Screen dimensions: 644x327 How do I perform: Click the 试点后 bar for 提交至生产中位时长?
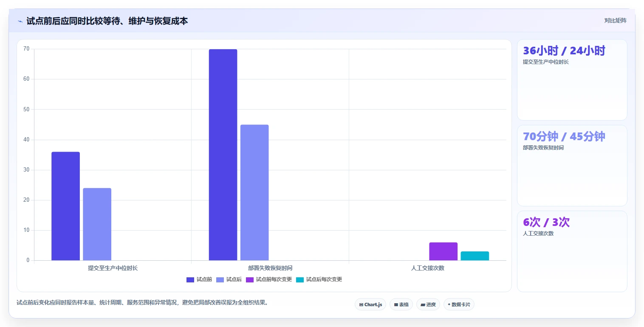(x=97, y=224)
